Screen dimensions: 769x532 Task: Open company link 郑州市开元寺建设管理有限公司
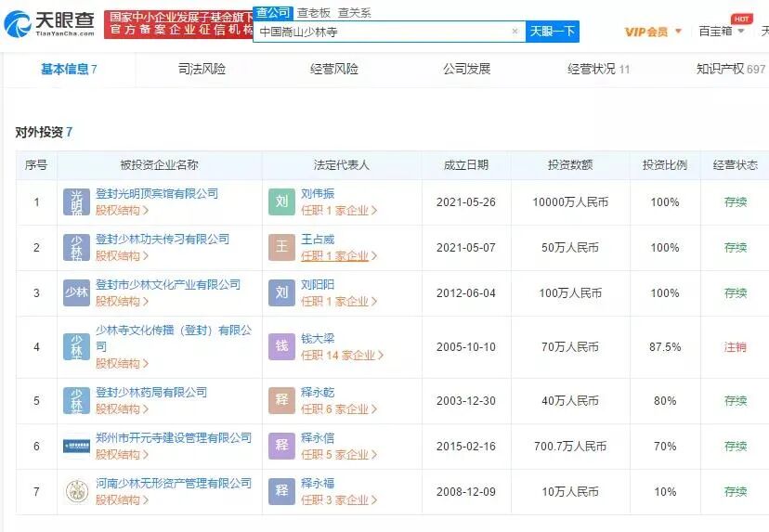pos(174,438)
